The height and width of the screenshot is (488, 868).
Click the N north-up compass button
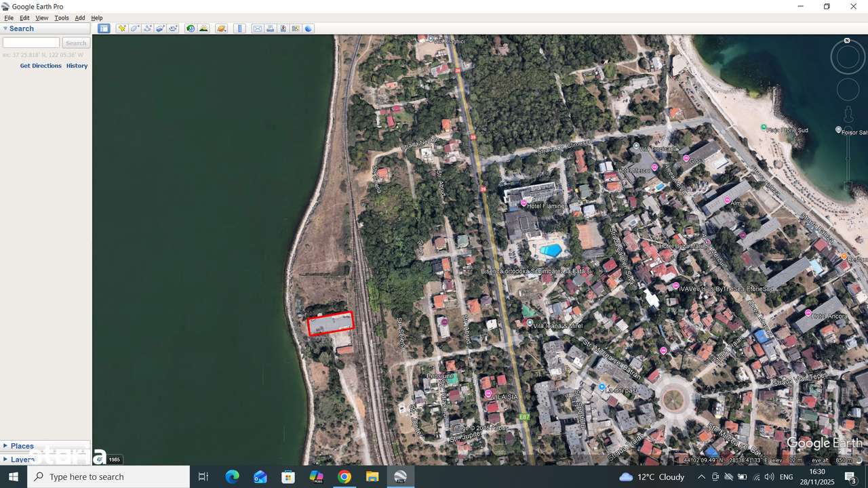point(847,41)
